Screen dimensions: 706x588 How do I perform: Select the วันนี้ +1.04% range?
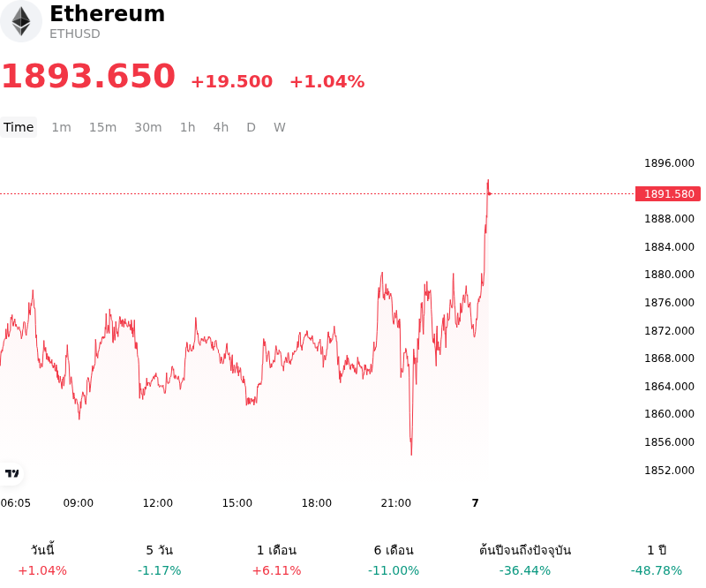[x=42, y=560]
